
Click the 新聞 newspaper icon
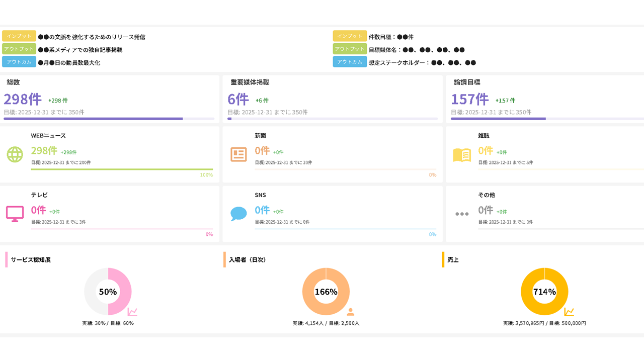[238, 154]
